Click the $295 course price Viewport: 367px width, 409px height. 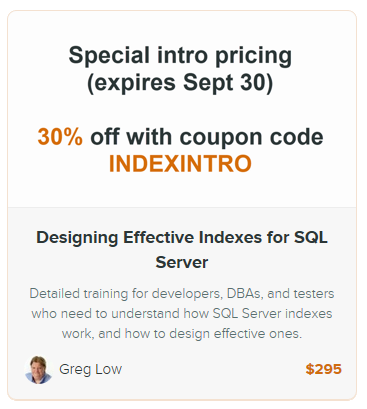point(323,369)
